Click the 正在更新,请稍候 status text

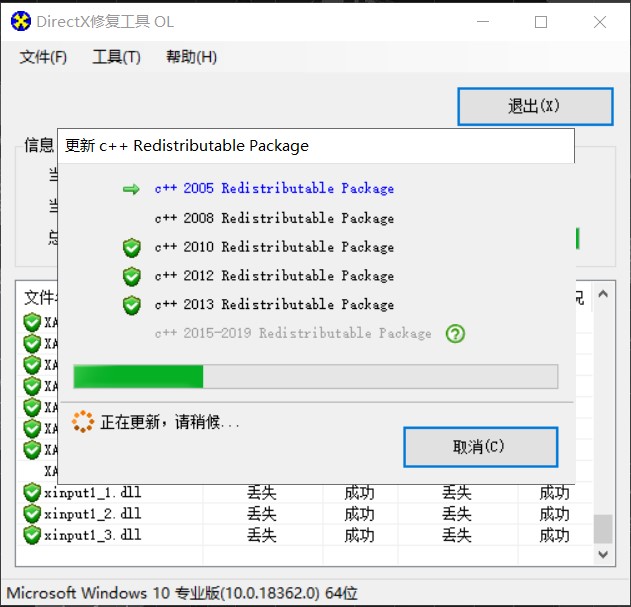170,422
